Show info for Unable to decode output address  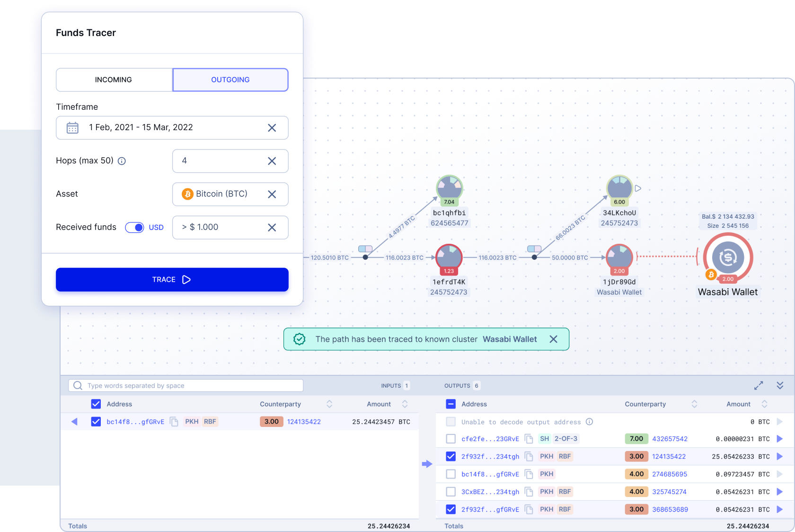(589, 422)
